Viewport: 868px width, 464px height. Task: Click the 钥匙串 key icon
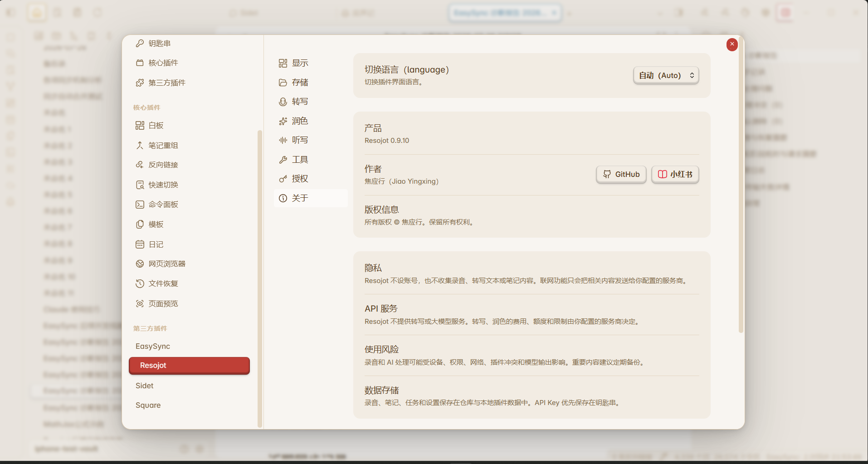(x=140, y=44)
